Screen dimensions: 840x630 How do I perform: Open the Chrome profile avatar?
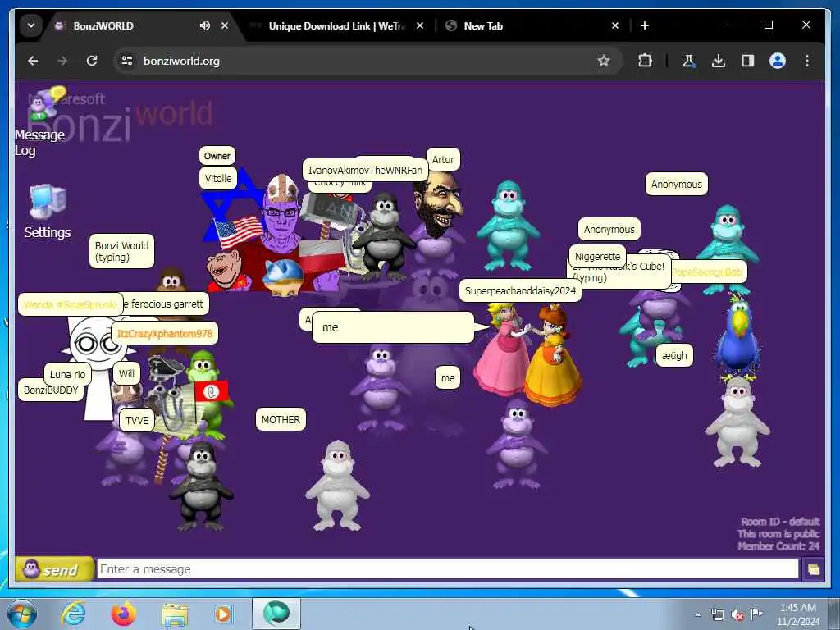(778, 61)
